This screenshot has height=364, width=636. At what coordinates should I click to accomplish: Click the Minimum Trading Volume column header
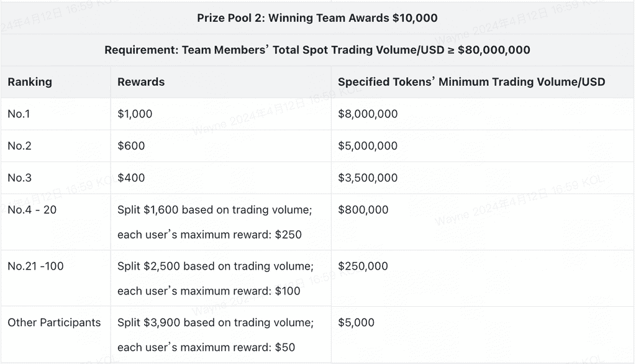(x=471, y=82)
